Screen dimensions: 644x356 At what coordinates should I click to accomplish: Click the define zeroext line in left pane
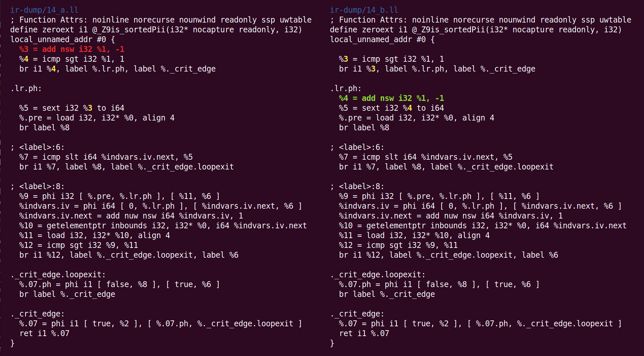coord(156,30)
